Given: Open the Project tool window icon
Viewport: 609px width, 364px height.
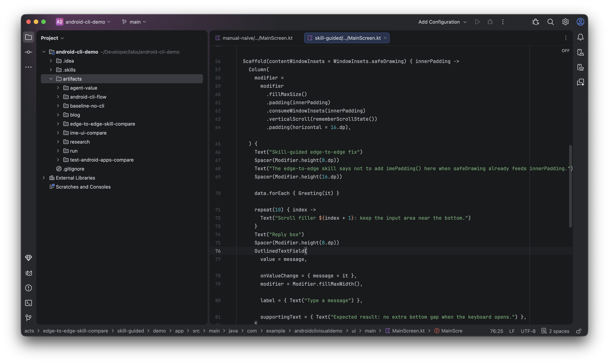Looking at the screenshot, I should point(28,37).
